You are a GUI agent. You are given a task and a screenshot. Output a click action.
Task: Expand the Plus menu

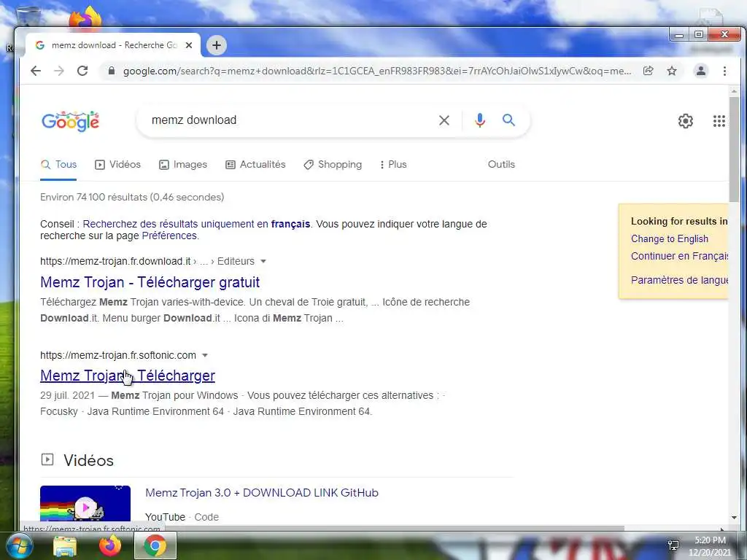(393, 164)
